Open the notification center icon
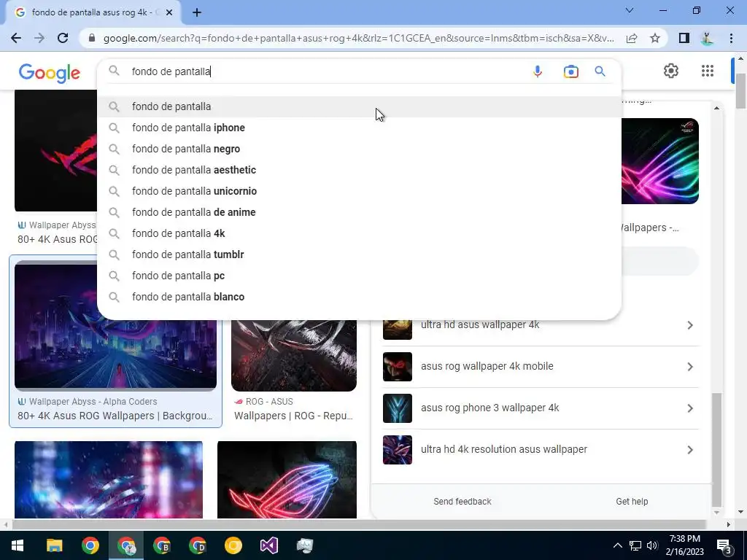This screenshot has width=747, height=560. tap(724, 546)
